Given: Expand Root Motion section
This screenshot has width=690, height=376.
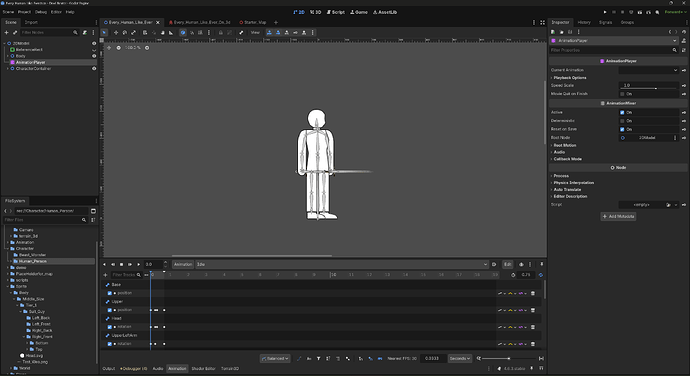Looking at the screenshot, I should tap(565, 145).
